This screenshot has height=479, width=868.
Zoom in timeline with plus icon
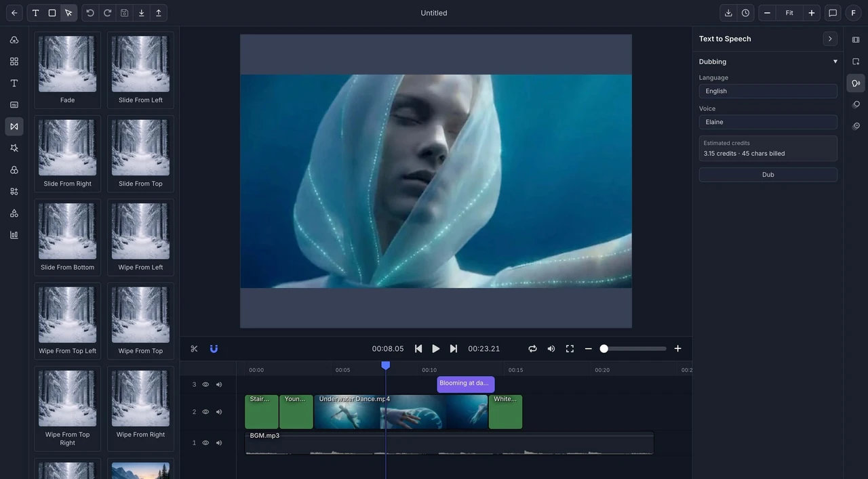tap(677, 349)
